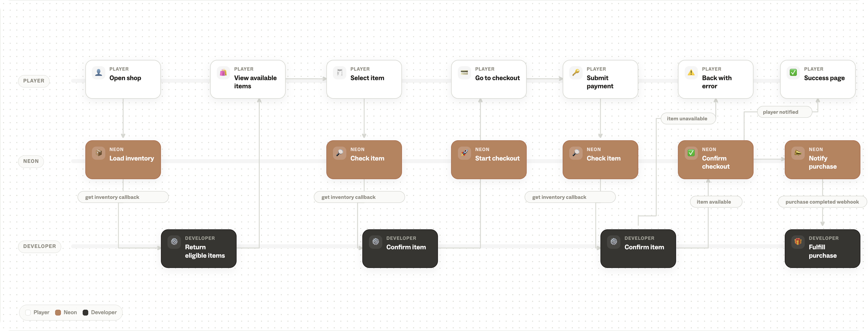Click the "Developer" legend text

click(104, 313)
